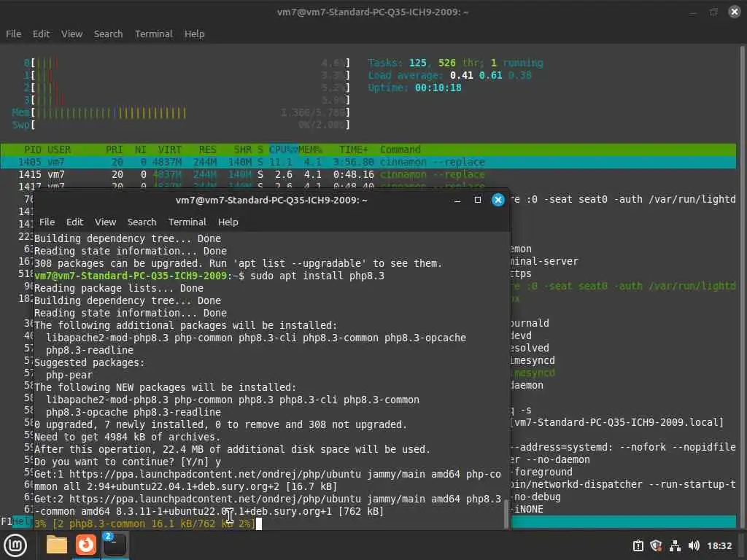Image resolution: width=747 pixels, height=560 pixels.
Task: Click the apt download progress line
Action: coord(145,524)
